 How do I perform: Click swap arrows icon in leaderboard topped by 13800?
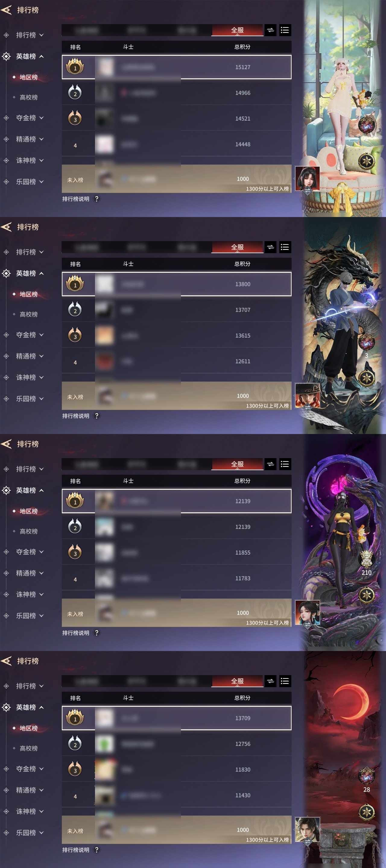[x=271, y=247]
